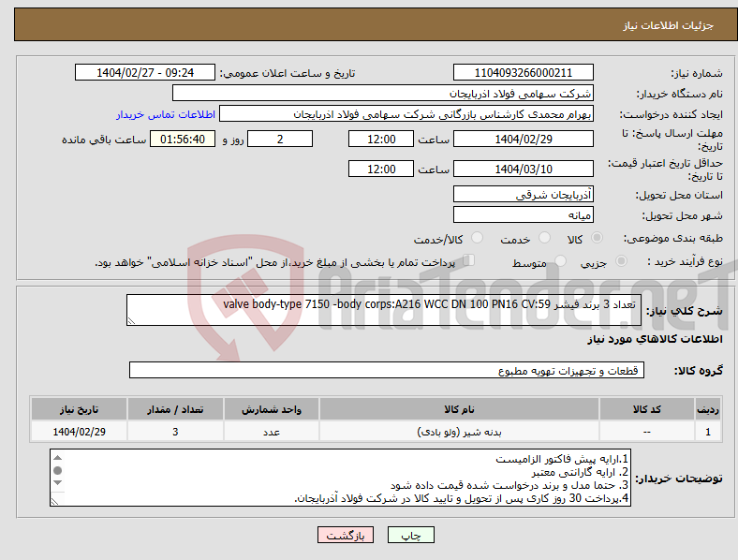Click the announcement date field 1404/02/27 - 09:24

pyautogui.click(x=145, y=72)
